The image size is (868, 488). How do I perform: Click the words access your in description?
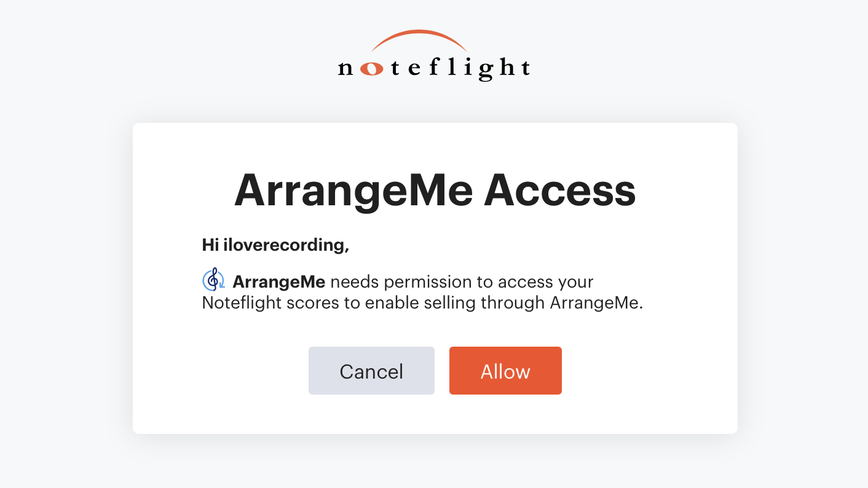(545, 283)
